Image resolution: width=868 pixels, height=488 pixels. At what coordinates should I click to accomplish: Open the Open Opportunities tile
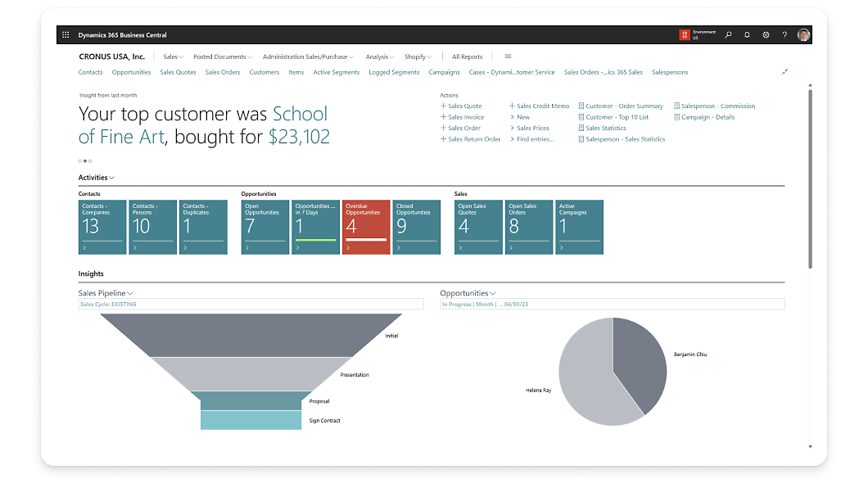(265, 227)
